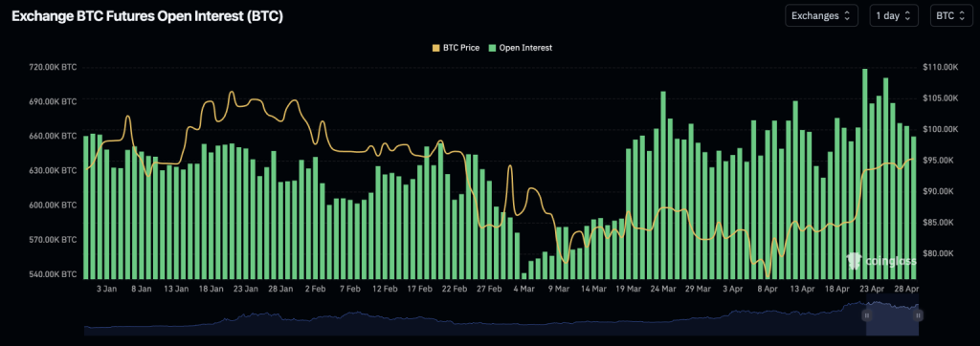
Task: Click the 18 Apr date label
Action: click(837, 290)
